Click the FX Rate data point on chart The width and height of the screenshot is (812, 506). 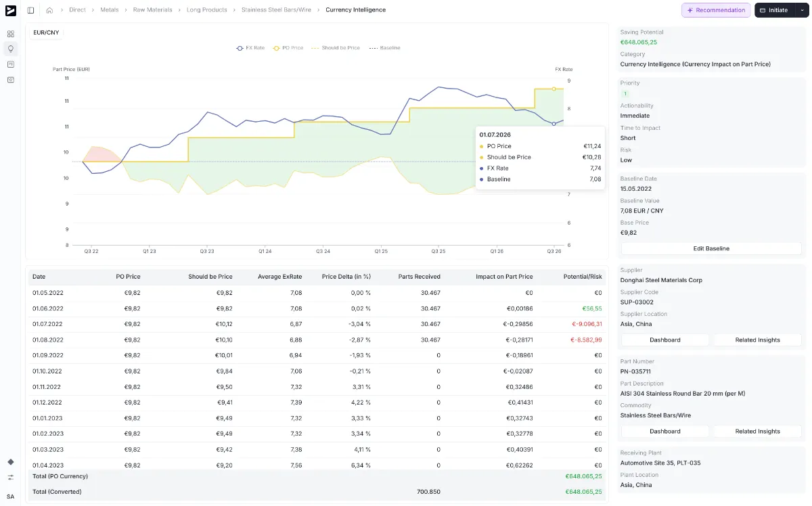554,124
